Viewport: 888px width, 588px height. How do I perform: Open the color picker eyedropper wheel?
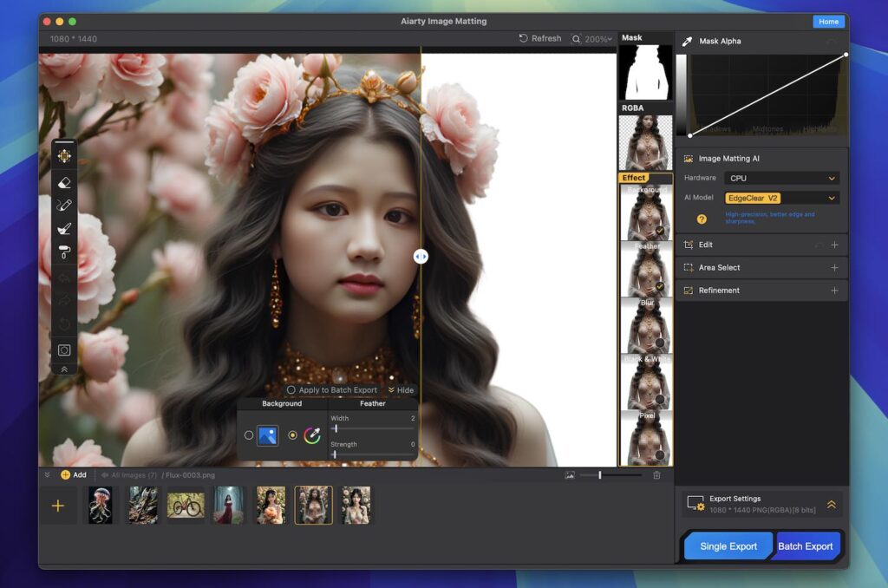pyautogui.click(x=312, y=435)
